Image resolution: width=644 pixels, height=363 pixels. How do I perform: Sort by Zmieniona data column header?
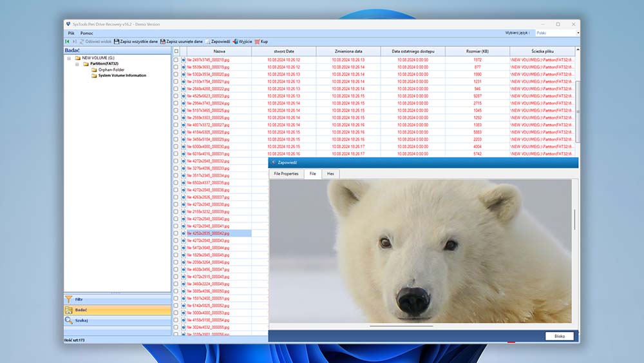pos(348,52)
